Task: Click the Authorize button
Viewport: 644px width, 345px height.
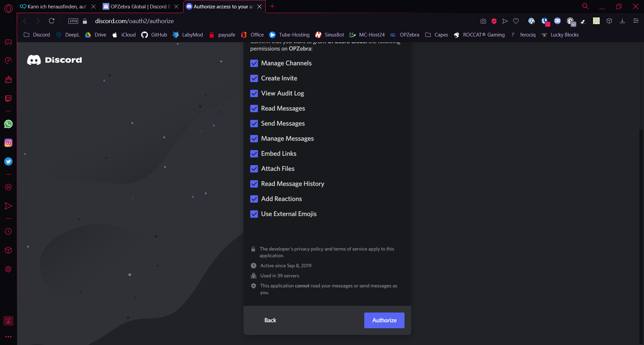Action: pyautogui.click(x=384, y=320)
